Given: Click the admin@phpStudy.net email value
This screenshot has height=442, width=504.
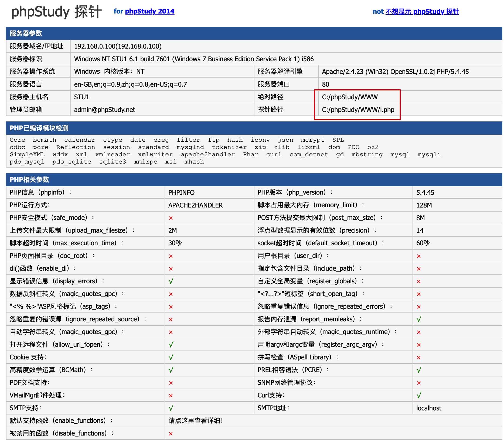Looking at the screenshot, I should pos(105,110).
